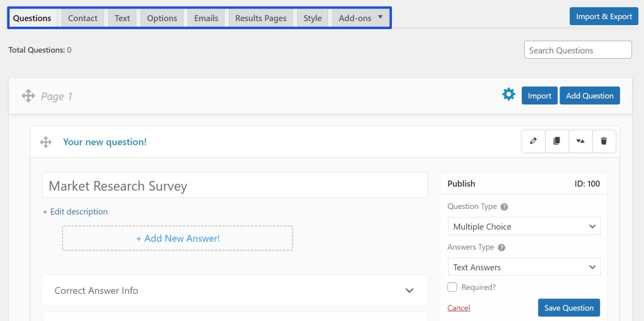Click the Import & Export button
The image size is (644, 321).
pos(604,16)
